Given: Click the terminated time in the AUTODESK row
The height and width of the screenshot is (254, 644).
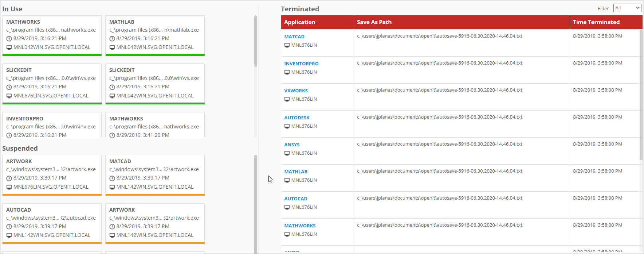Looking at the screenshot, I should 597,117.
